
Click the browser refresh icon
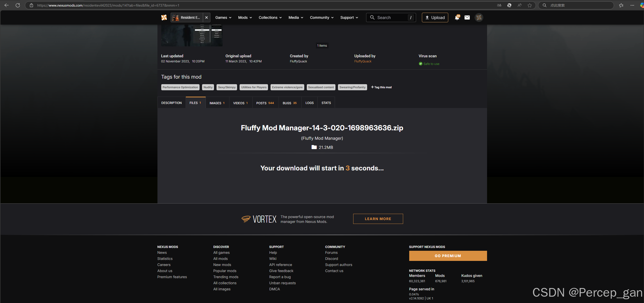18,5
